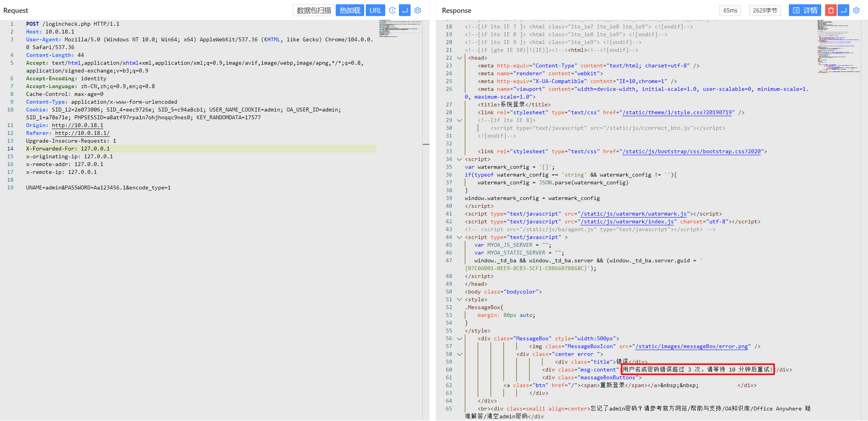Follow the style.css?20190719 stylesheet link

[x=677, y=112]
